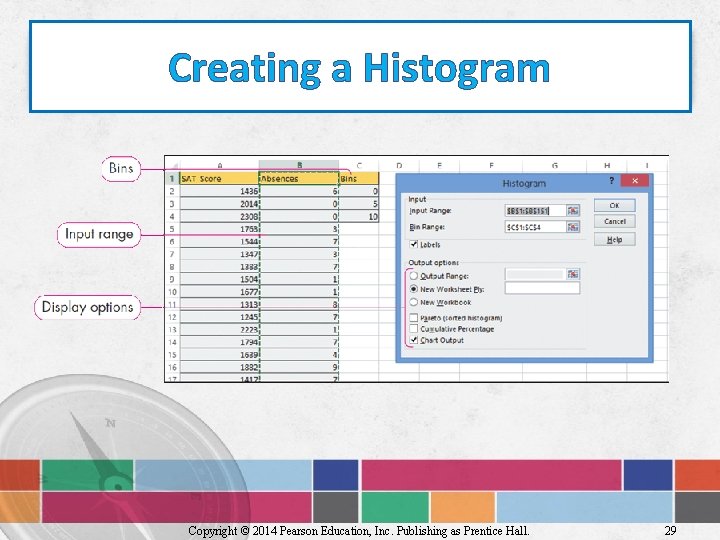Click the 'SAT Score' header cell
Viewport: 720px width, 540px height.
tap(219, 179)
